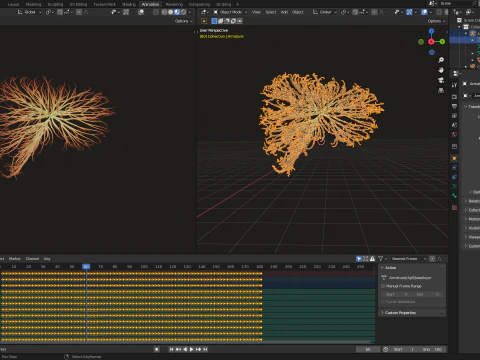The height and width of the screenshot is (360, 480).
Task: Toggle snapping in right viewport header
Action: pos(355,12)
